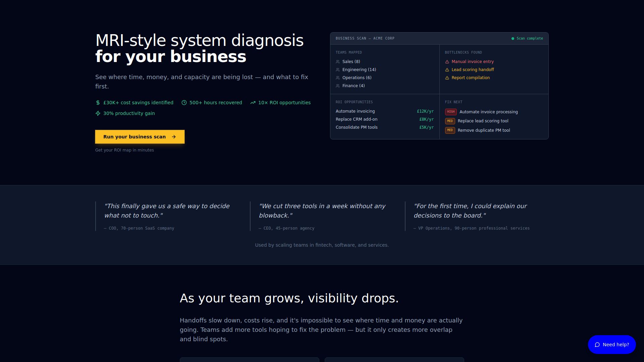Viewport: 644px width, 362px height.
Task: Click the dollar sign cost savings icon
Action: (98, 103)
